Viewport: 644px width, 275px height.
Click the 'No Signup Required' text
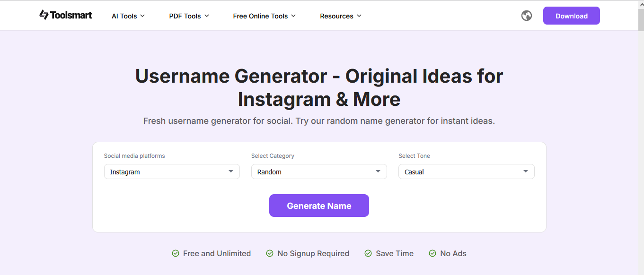click(313, 254)
